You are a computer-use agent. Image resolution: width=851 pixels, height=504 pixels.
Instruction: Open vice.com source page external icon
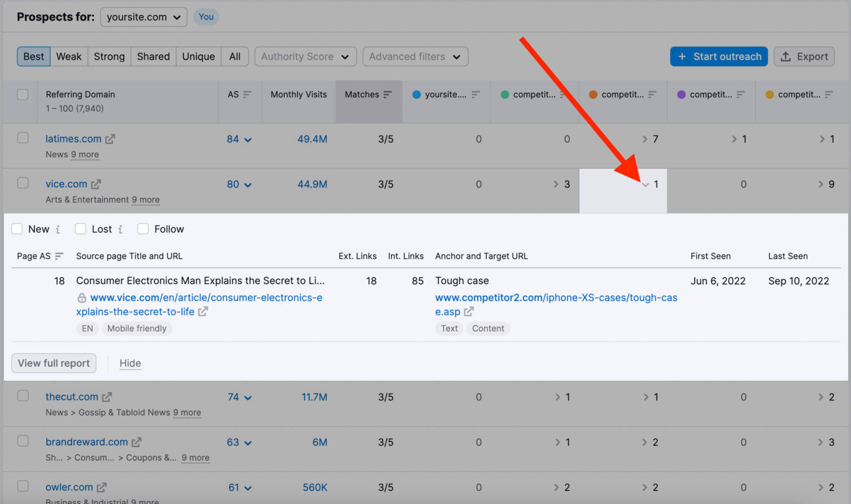[203, 312]
